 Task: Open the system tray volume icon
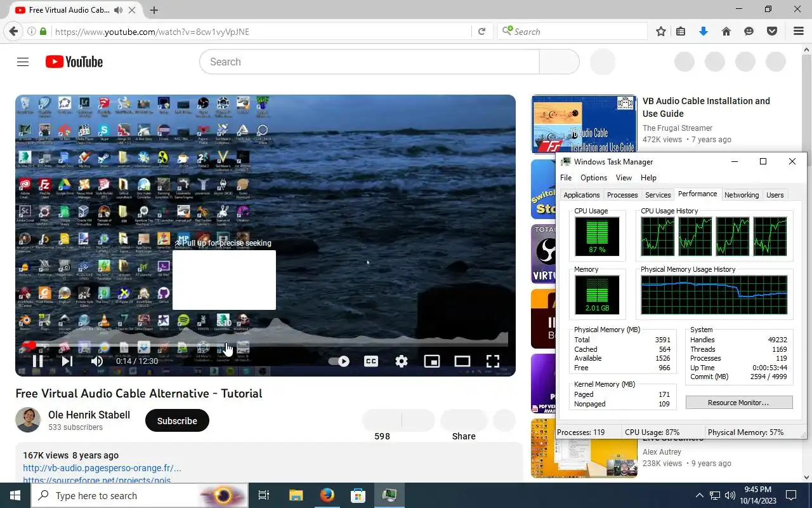730,495
